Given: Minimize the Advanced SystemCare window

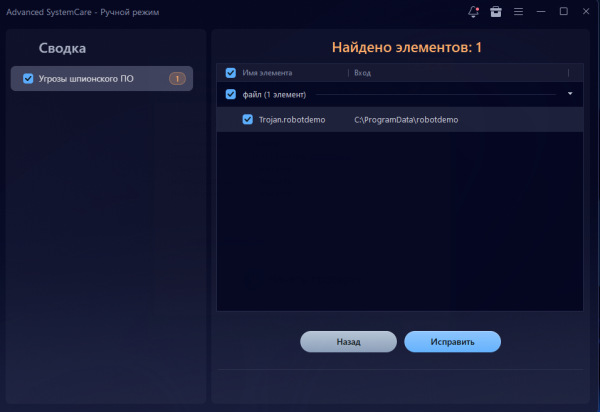Looking at the screenshot, I should coord(541,12).
